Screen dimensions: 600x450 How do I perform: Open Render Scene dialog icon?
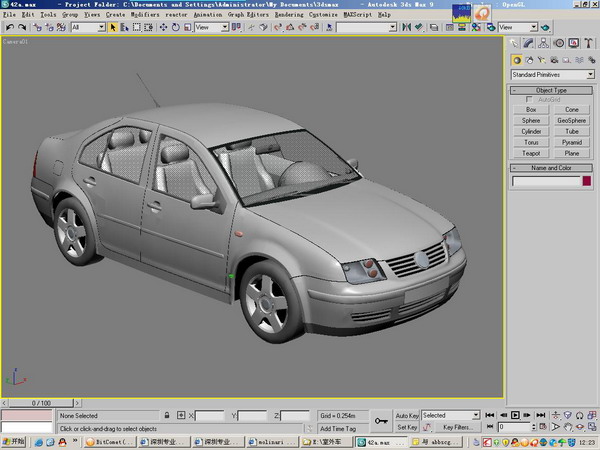pos(490,27)
